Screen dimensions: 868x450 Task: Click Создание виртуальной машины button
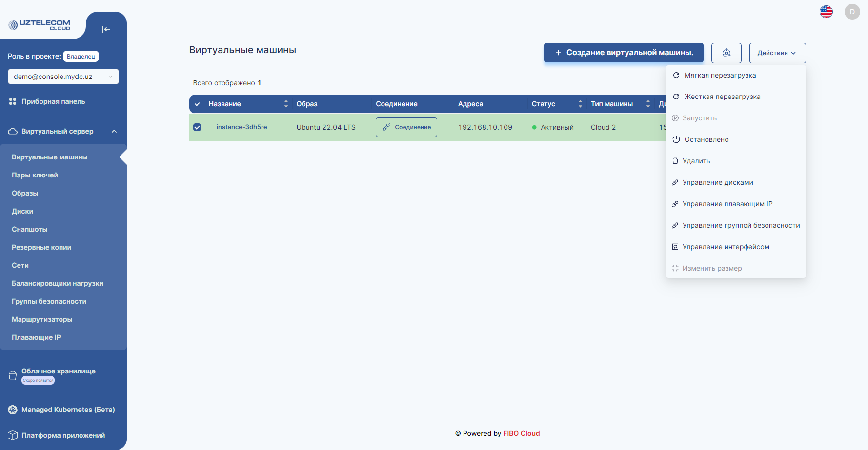(x=624, y=53)
